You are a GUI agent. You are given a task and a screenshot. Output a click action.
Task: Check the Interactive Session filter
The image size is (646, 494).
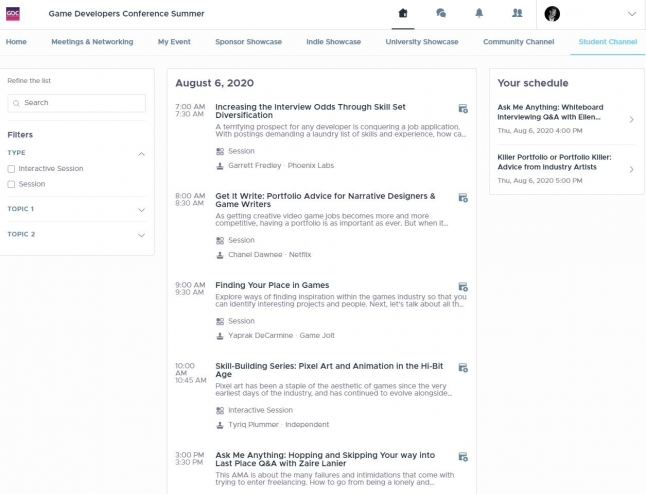pyautogui.click(x=12, y=169)
